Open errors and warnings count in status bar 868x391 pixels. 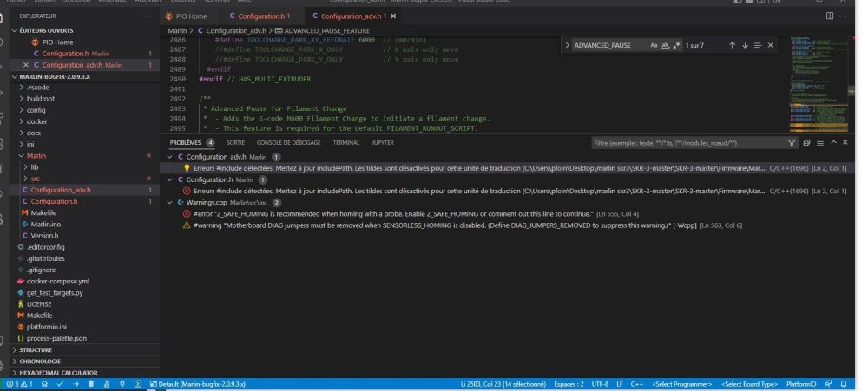pos(19,384)
